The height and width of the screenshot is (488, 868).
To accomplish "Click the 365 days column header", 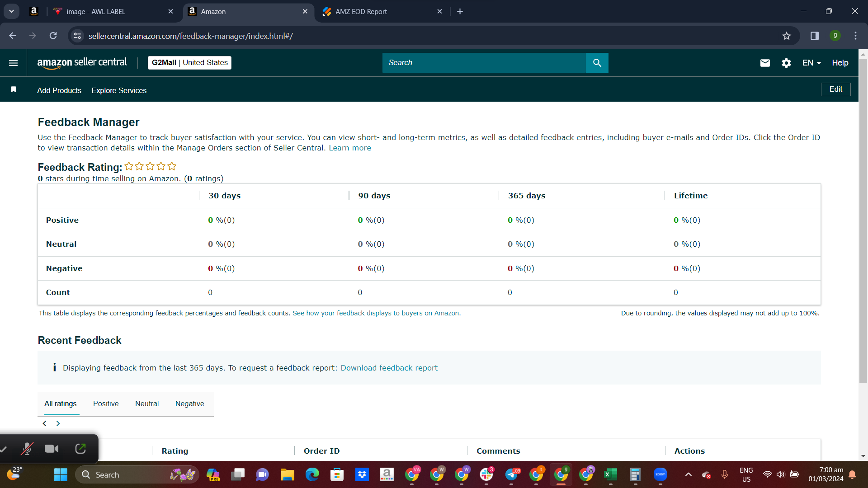I will click(527, 196).
